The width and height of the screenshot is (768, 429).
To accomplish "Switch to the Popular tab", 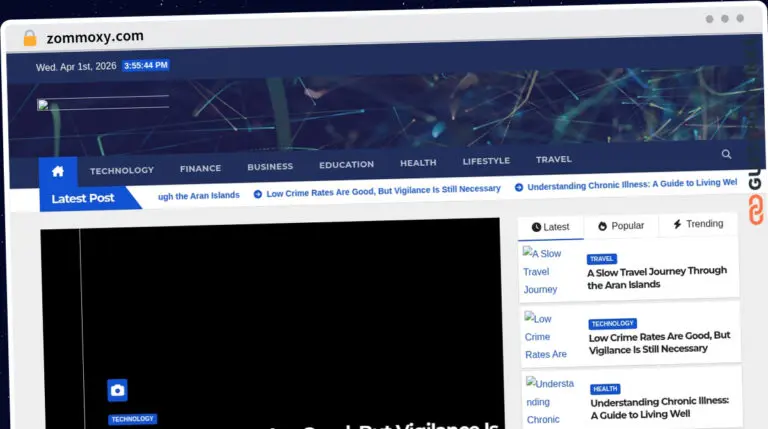I will pos(621,225).
